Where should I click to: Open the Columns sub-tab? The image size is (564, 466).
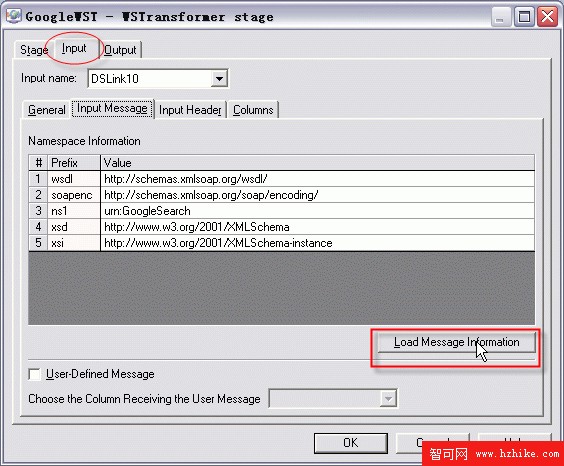point(253,110)
